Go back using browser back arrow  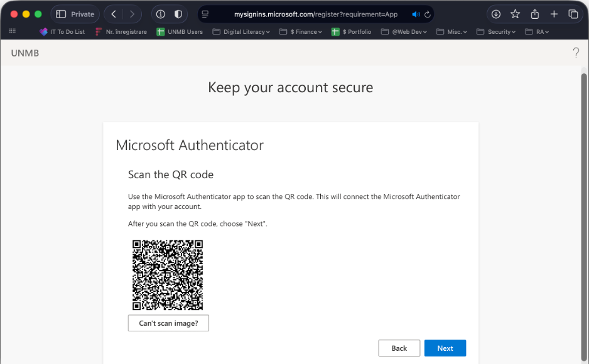point(114,14)
